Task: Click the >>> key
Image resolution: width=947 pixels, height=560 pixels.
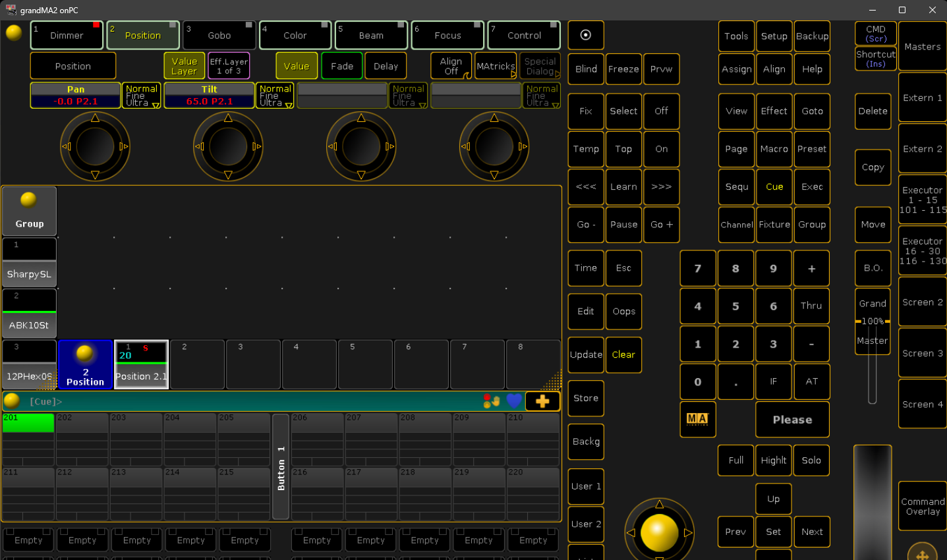Action: click(662, 186)
